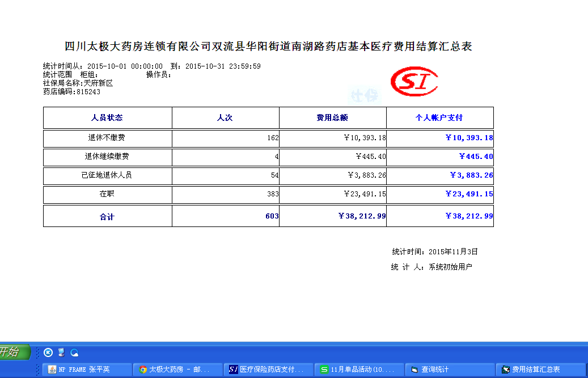Click 个人帐户支付 ￥445.40 for 退休继续缴费

click(x=476, y=157)
